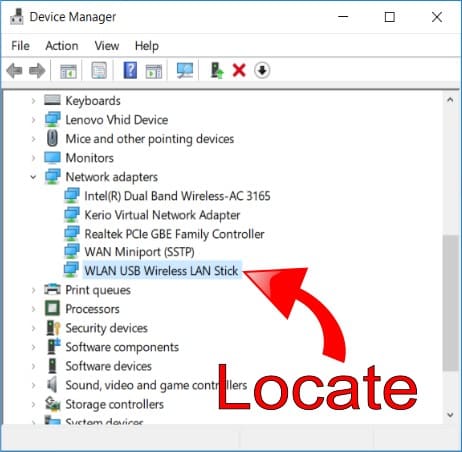Scan for hardware changes monitor icon
The image size is (462, 452).
tap(185, 70)
